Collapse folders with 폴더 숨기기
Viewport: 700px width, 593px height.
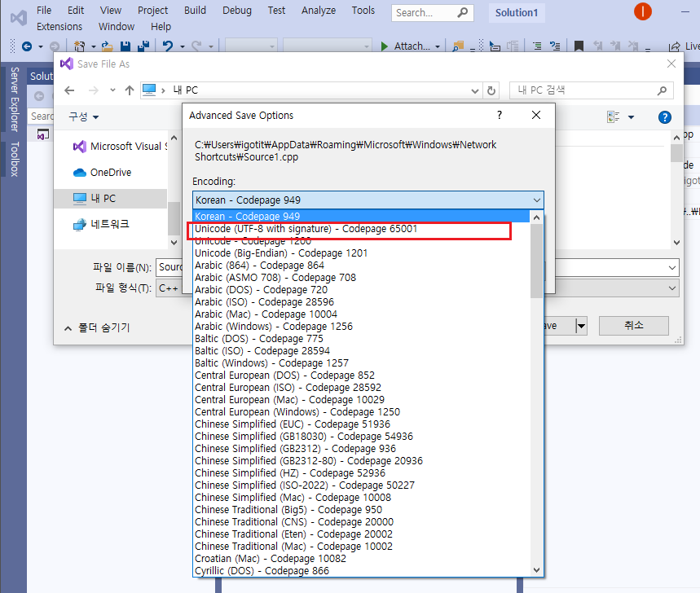[x=97, y=328]
